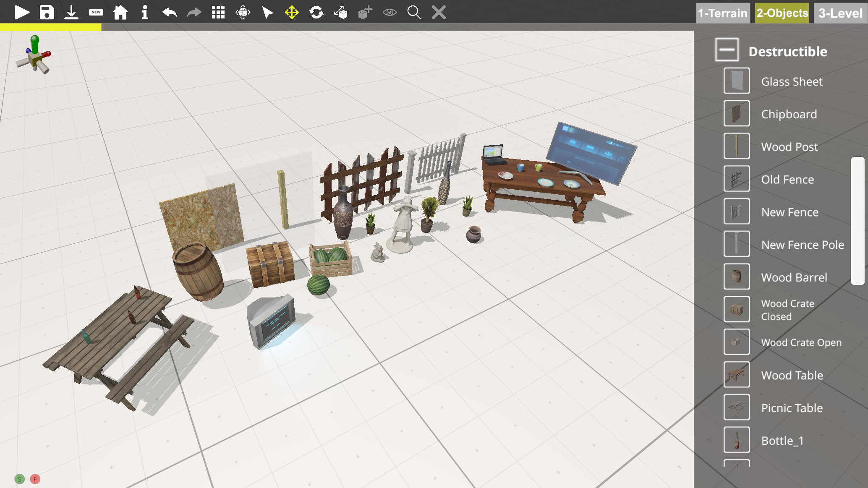Screen dimensions: 868x488
Task: Switch to the 1-Terrain tab
Action: point(722,13)
